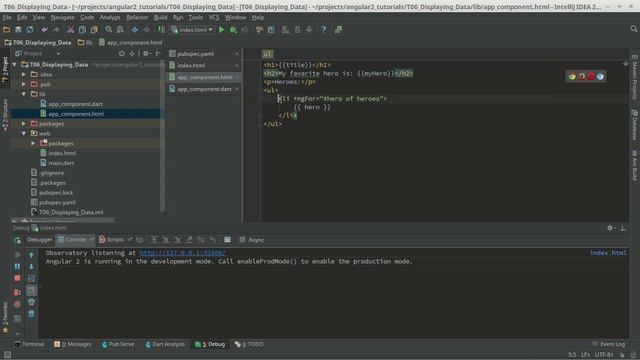Image resolution: width=640 pixels, height=360 pixels.
Task: Open the Dart Analysis tool window
Action: click(x=165, y=344)
